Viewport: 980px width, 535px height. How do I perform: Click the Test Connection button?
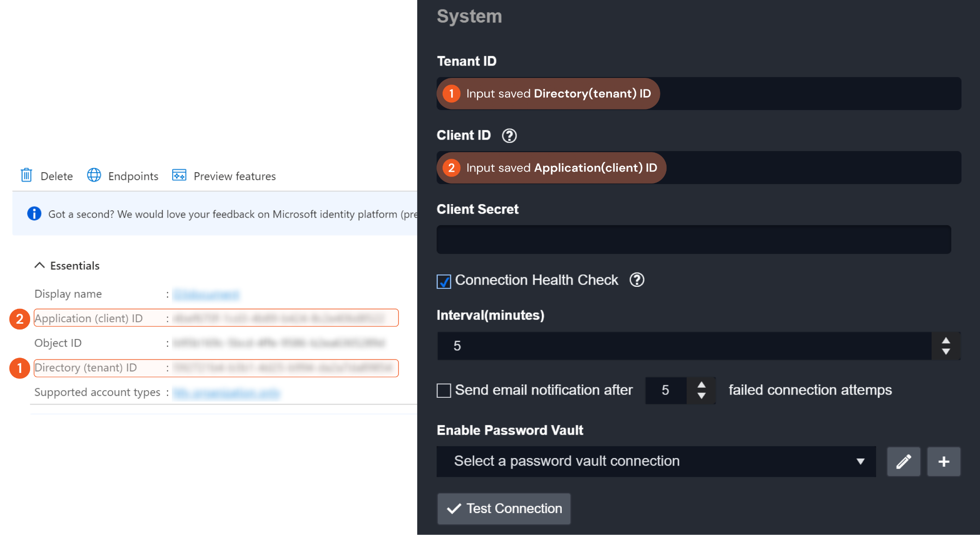click(x=503, y=509)
